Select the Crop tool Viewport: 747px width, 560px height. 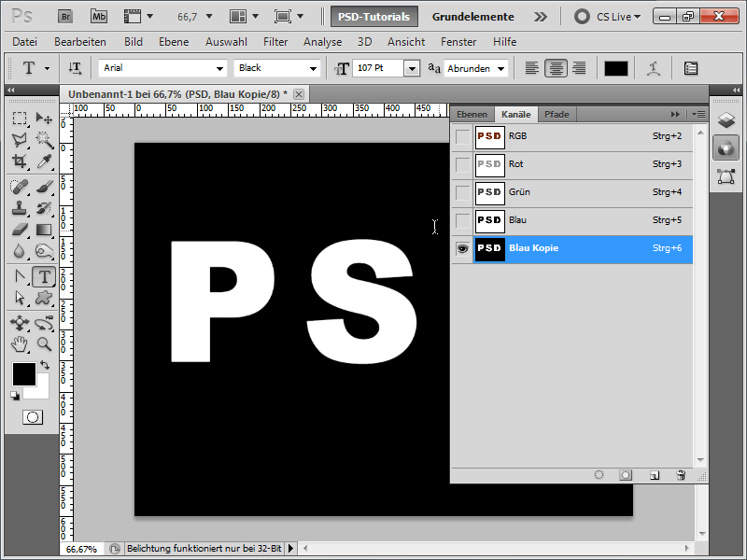19,161
